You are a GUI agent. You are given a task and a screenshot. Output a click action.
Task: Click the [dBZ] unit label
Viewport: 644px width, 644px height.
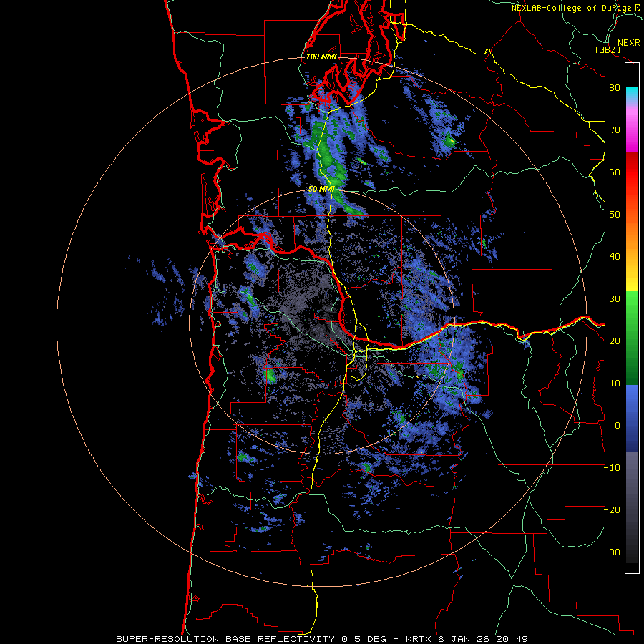point(608,49)
